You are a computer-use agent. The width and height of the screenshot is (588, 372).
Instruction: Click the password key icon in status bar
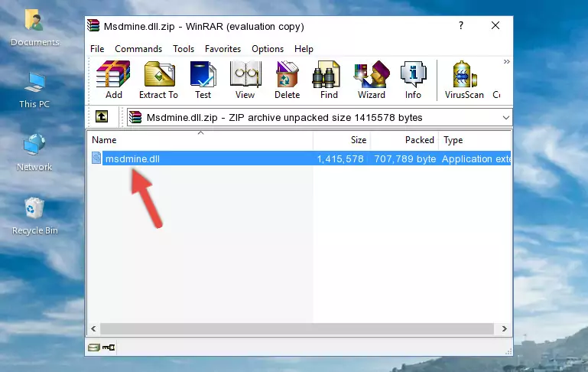pos(109,348)
